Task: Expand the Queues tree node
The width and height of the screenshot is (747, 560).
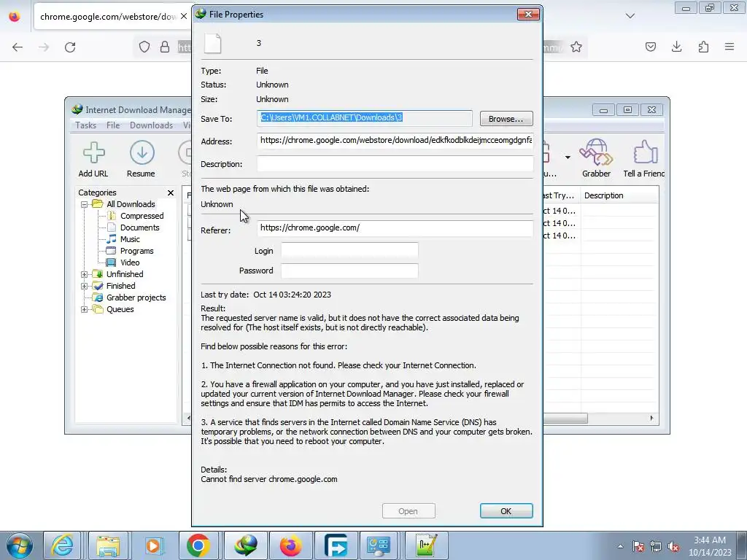Action: tap(85, 309)
